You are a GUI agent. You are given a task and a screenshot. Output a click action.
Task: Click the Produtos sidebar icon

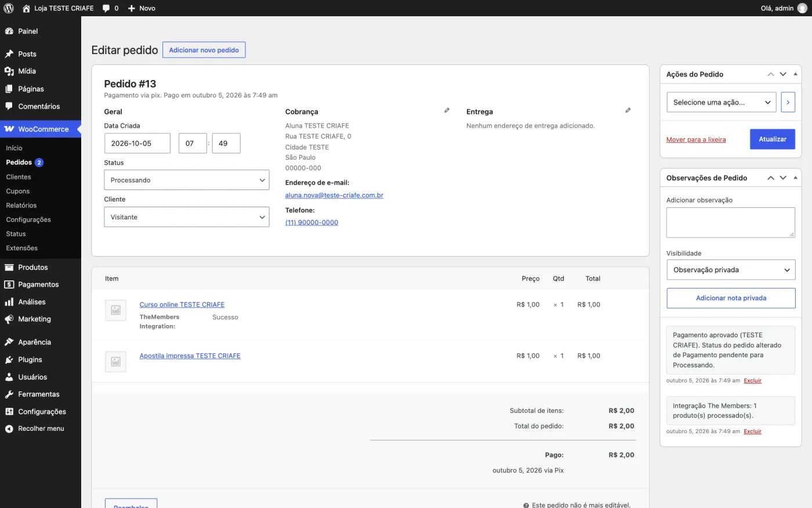9,268
